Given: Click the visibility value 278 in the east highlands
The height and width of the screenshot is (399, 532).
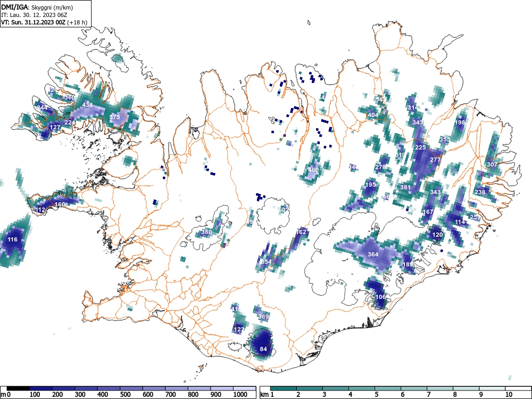Looking at the screenshot, I should coord(380,167).
